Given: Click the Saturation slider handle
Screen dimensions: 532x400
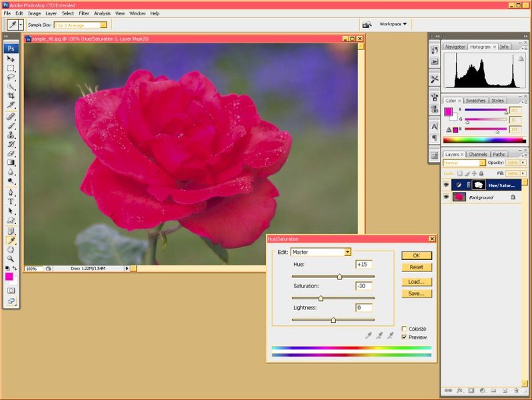Looking at the screenshot, I should tap(321, 299).
